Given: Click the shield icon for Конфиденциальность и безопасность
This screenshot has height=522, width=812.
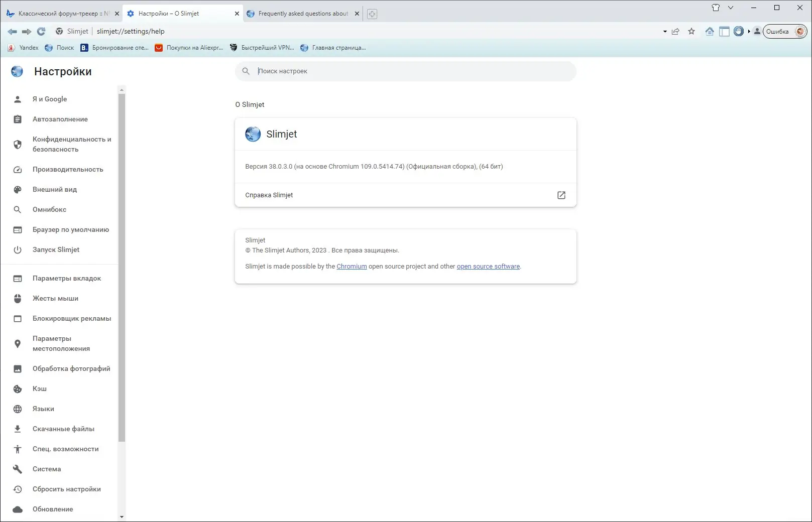Looking at the screenshot, I should point(18,145).
